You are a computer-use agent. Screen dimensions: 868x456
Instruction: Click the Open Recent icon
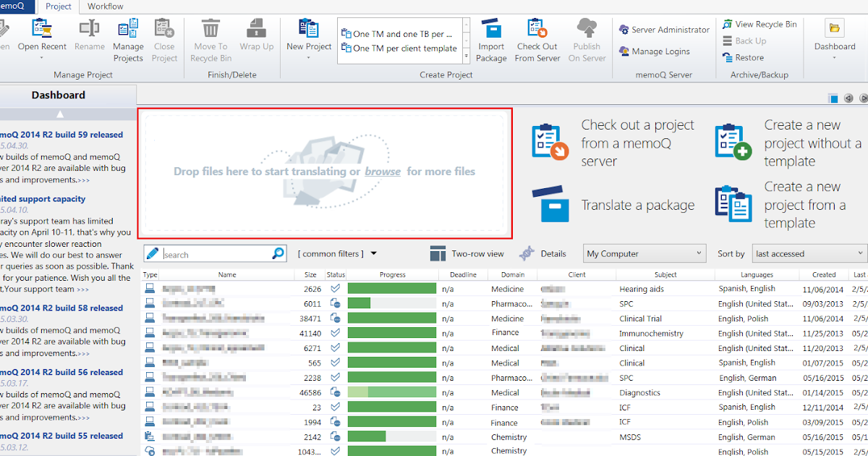42,28
